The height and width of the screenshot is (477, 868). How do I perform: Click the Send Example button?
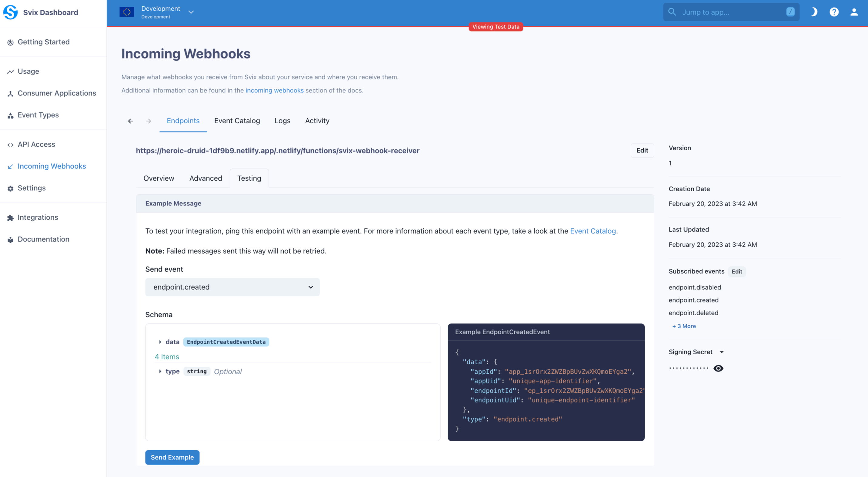coord(172,457)
